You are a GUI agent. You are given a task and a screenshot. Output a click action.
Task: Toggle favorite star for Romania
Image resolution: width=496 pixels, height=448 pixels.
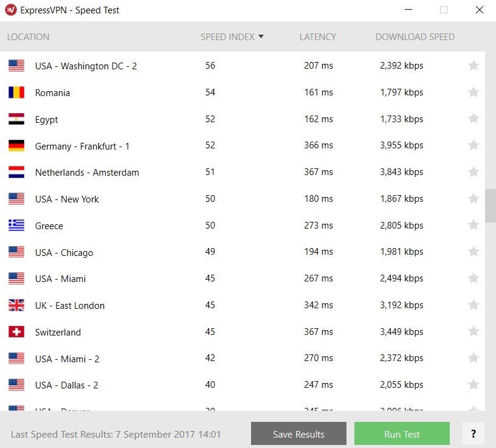point(474,92)
